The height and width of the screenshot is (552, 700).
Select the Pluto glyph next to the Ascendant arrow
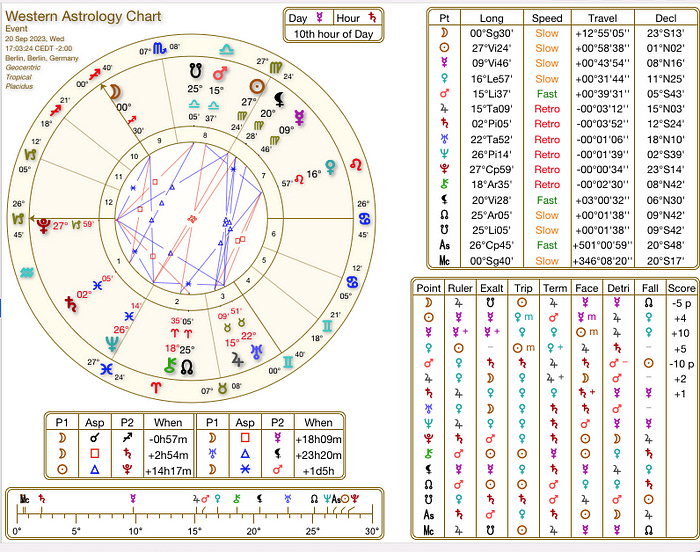(43, 226)
